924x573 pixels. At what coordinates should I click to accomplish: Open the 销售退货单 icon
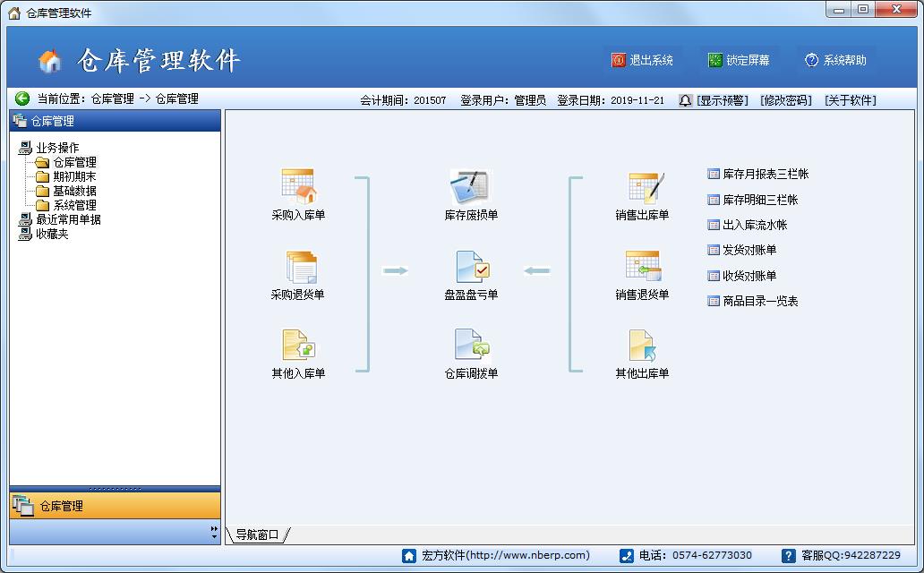click(x=642, y=267)
